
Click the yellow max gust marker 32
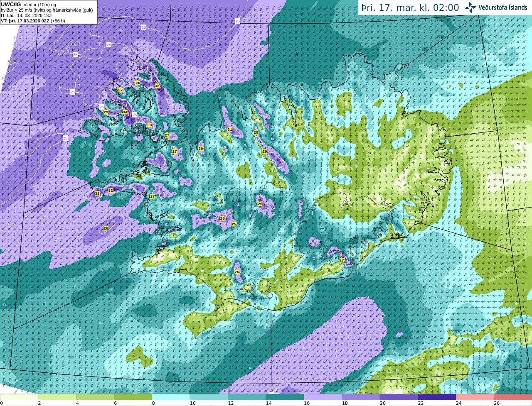tap(111, 191)
